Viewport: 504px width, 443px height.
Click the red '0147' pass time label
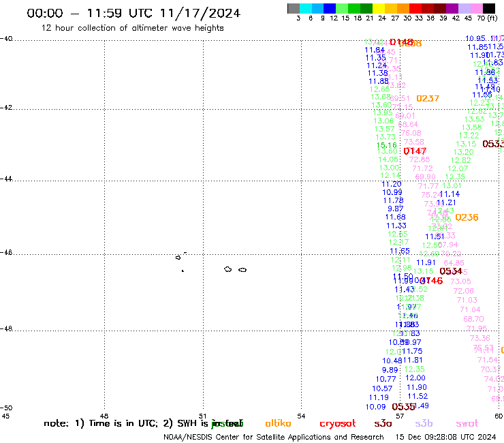pyautogui.click(x=415, y=151)
